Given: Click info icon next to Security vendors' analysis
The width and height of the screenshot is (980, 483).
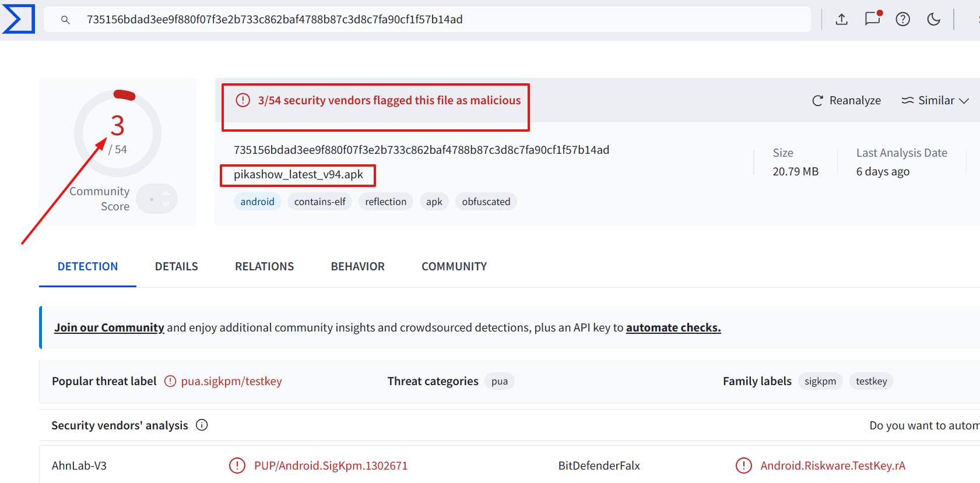Looking at the screenshot, I should click(x=202, y=425).
